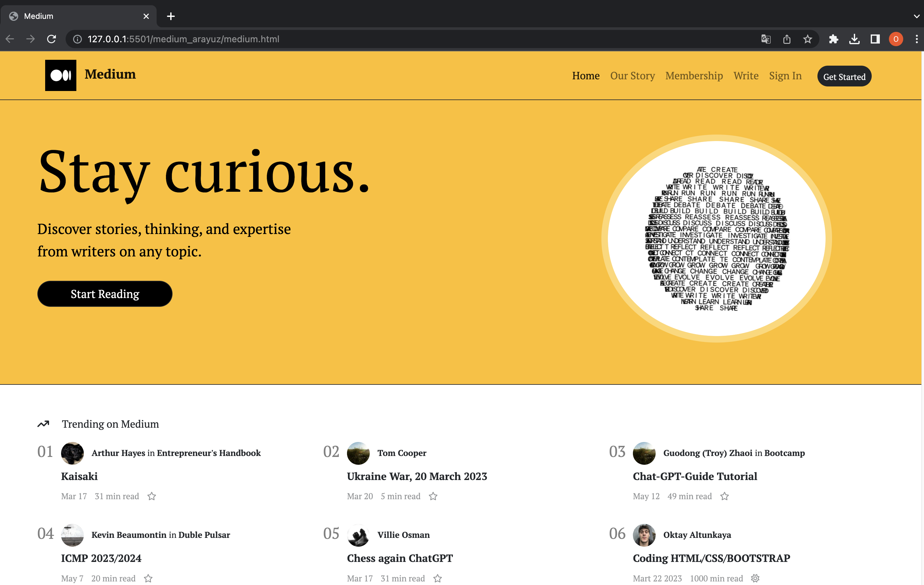The width and height of the screenshot is (924, 585).
Task: Click the Get Started button
Action: pos(844,76)
